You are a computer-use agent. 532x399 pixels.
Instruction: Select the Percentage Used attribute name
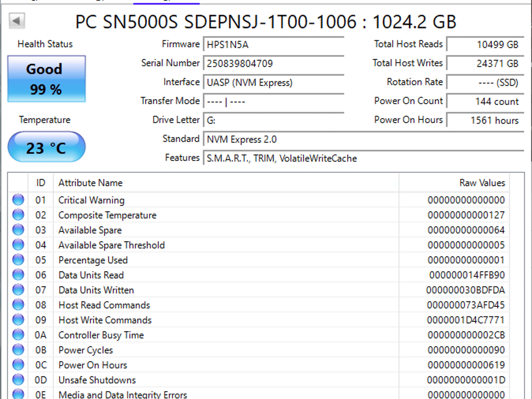pyautogui.click(x=93, y=260)
